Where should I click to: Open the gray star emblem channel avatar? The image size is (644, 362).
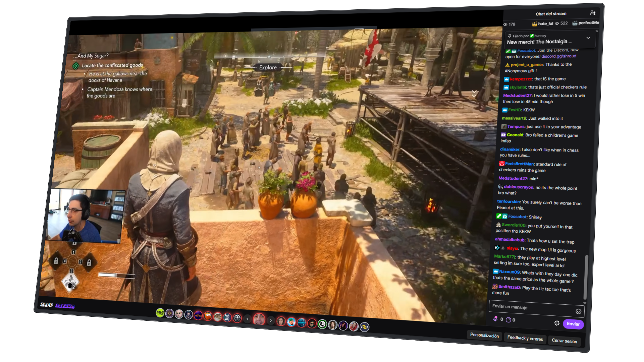point(237,318)
